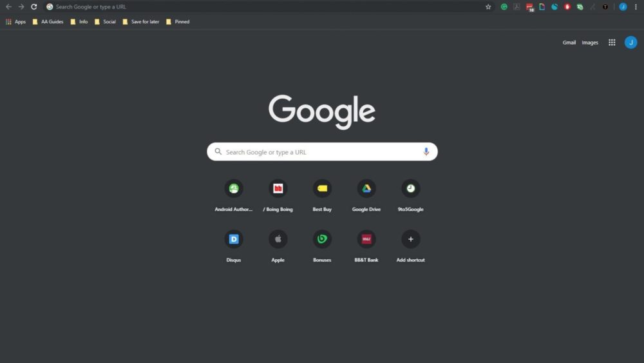Screen dimensions: 644x363
Task: Click the Google logo
Action: point(322,112)
